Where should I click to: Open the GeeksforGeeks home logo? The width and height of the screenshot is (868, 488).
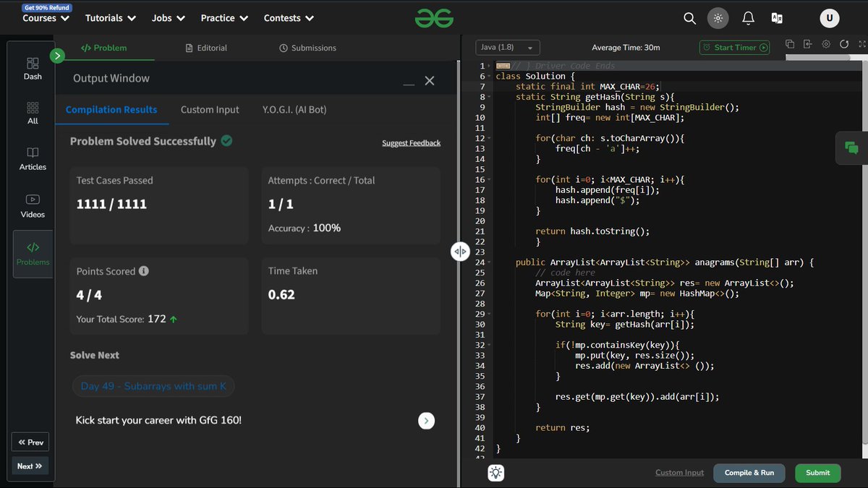click(434, 18)
